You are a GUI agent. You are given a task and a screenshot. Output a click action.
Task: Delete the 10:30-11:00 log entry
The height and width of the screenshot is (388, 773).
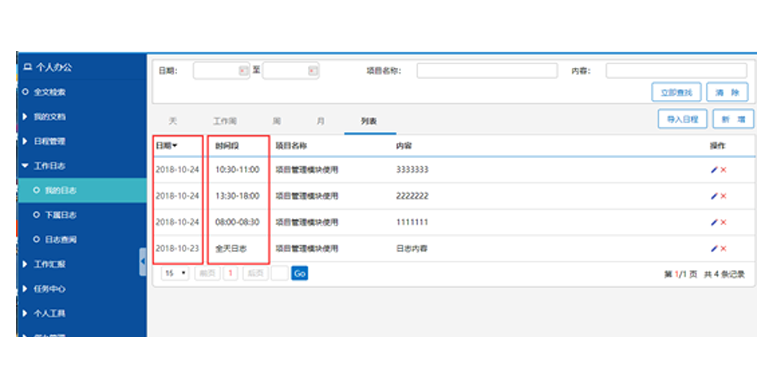tap(724, 170)
